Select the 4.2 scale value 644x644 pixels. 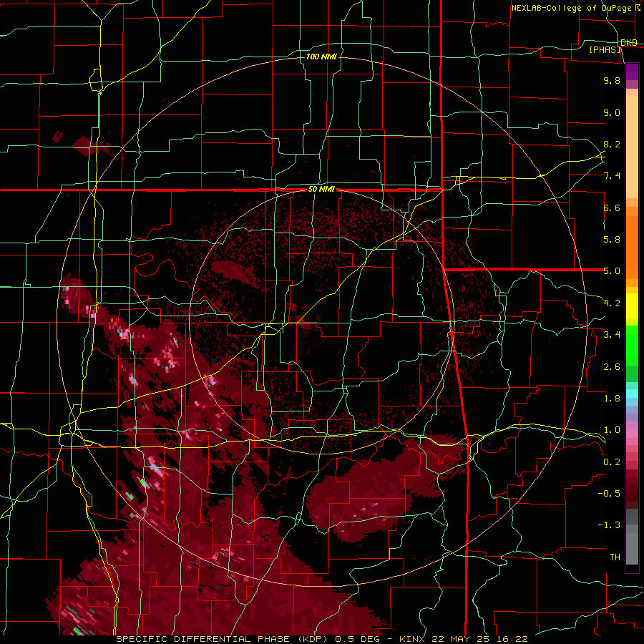[612, 303]
